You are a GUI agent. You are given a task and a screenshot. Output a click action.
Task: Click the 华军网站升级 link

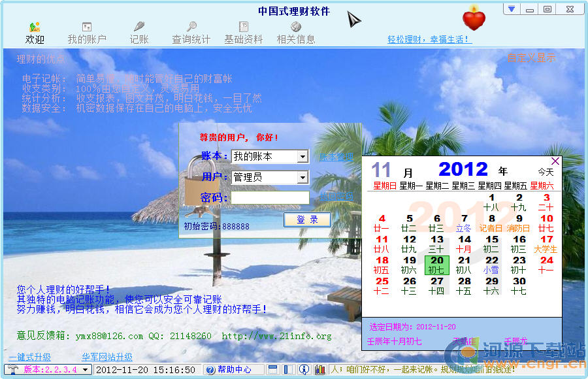(x=107, y=357)
